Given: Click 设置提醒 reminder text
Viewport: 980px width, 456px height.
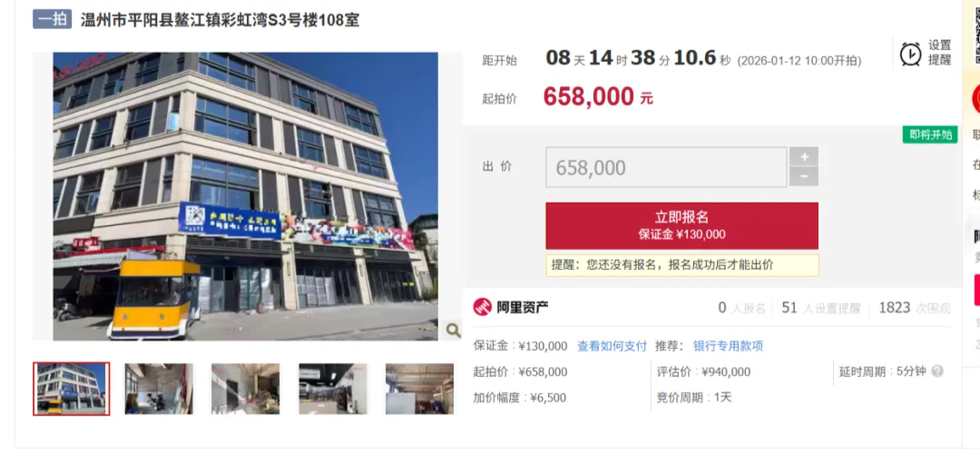Looking at the screenshot, I should coord(939,53).
